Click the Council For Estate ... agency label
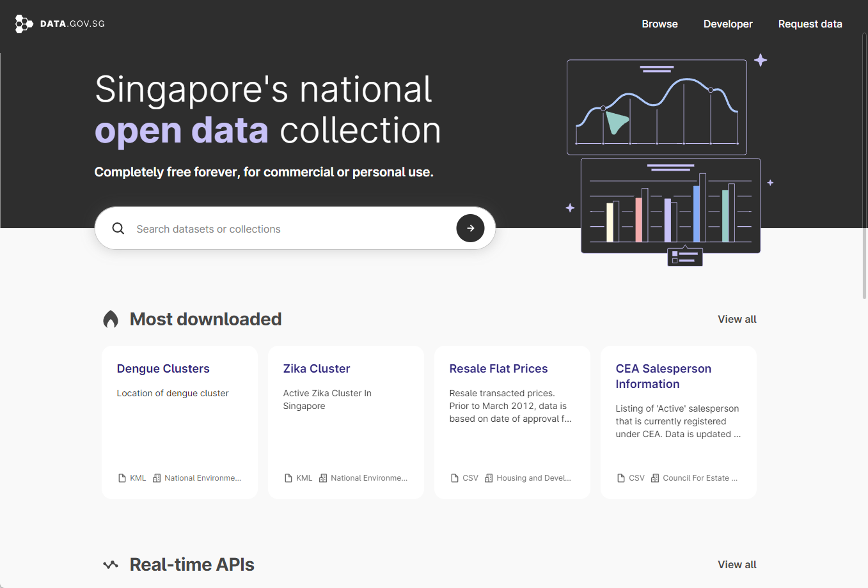The image size is (868, 588). (x=700, y=478)
